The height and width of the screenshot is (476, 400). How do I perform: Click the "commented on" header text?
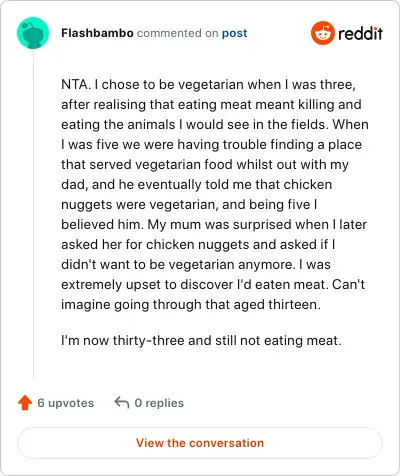[x=178, y=33]
